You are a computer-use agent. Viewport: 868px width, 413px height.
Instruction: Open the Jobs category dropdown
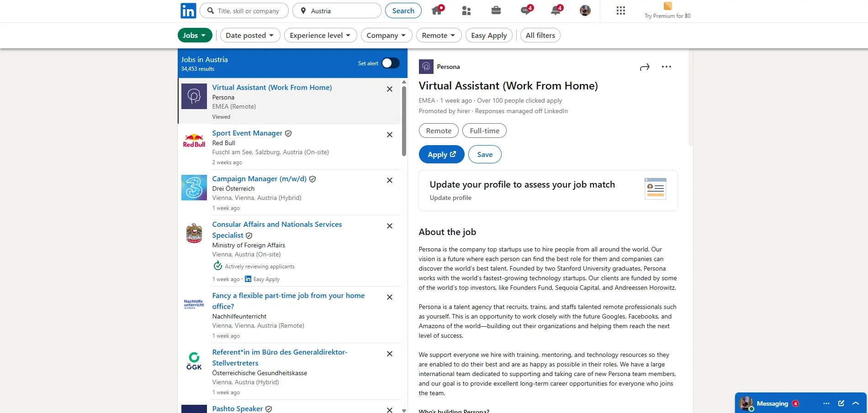195,35
